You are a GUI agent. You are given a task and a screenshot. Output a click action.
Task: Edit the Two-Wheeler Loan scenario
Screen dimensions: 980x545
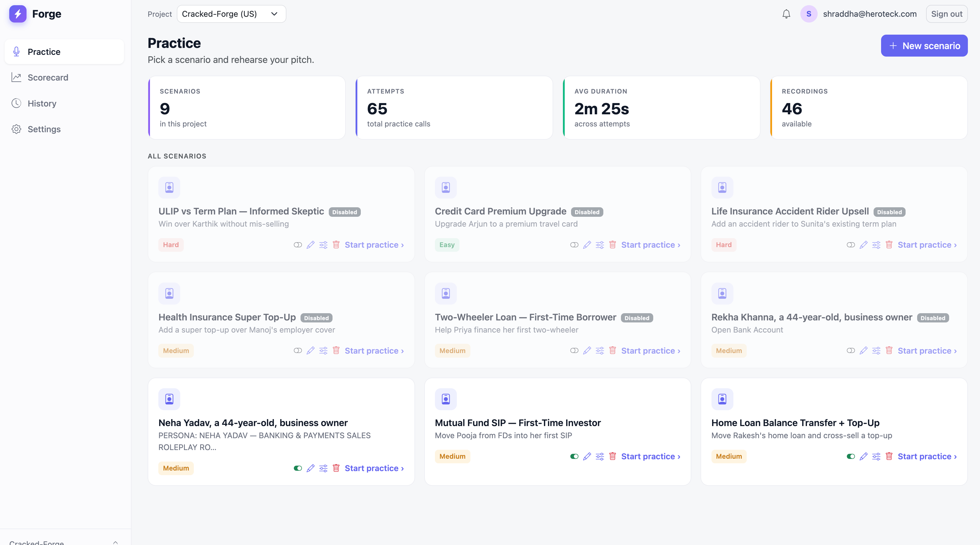pos(587,351)
